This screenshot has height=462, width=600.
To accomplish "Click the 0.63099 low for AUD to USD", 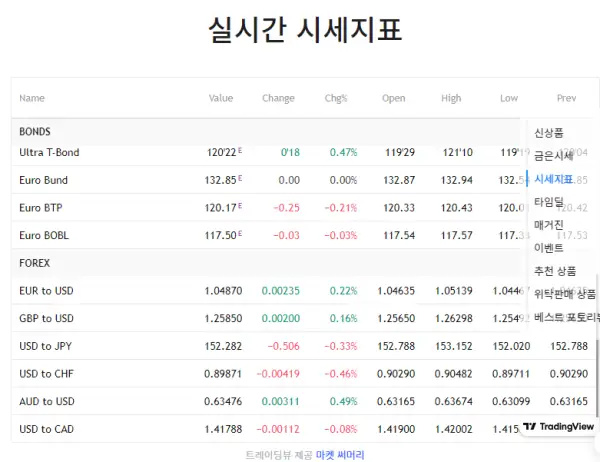I will click(x=511, y=402).
